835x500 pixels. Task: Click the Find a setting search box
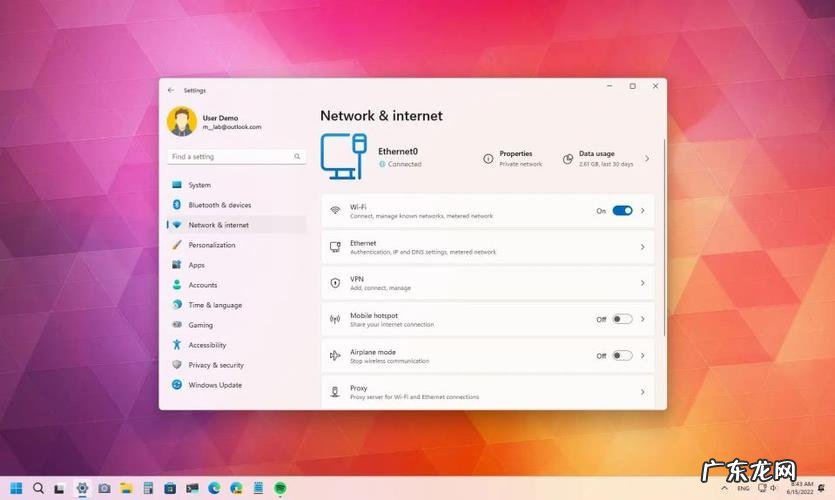[236, 157]
